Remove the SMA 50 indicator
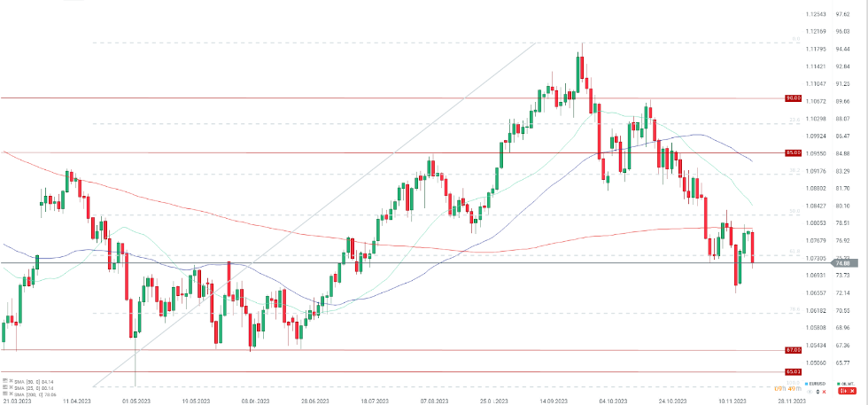Image resolution: width=868 pixels, height=405 pixels. (x=9, y=380)
